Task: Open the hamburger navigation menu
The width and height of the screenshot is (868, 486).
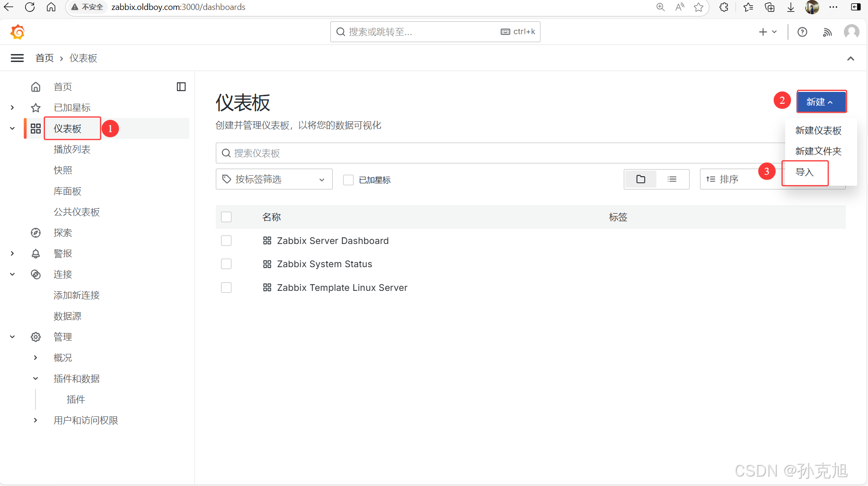Action: coord(18,58)
